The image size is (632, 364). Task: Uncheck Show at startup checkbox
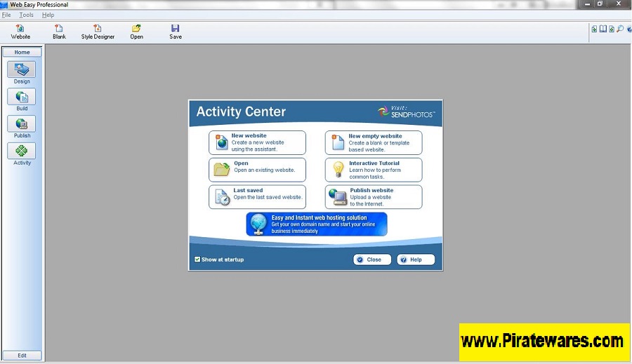pos(197,259)
